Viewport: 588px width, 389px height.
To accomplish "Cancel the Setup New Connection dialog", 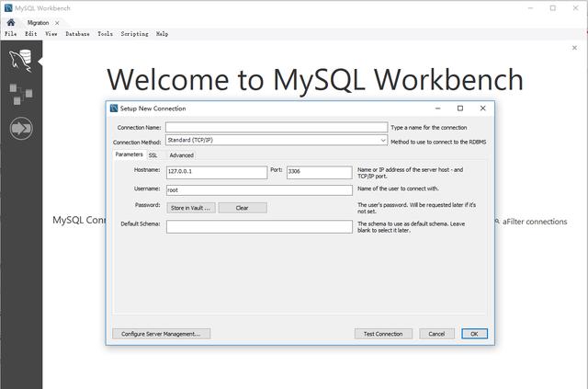I will point(437,334).
